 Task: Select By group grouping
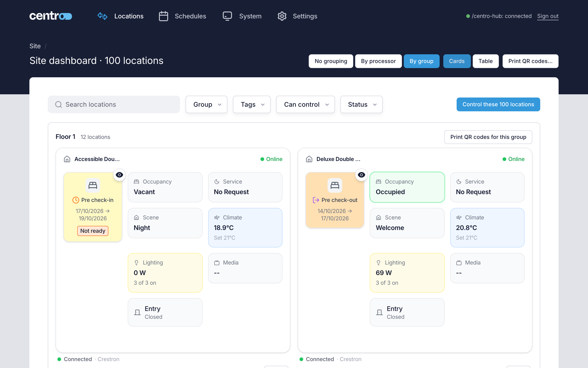421,61
